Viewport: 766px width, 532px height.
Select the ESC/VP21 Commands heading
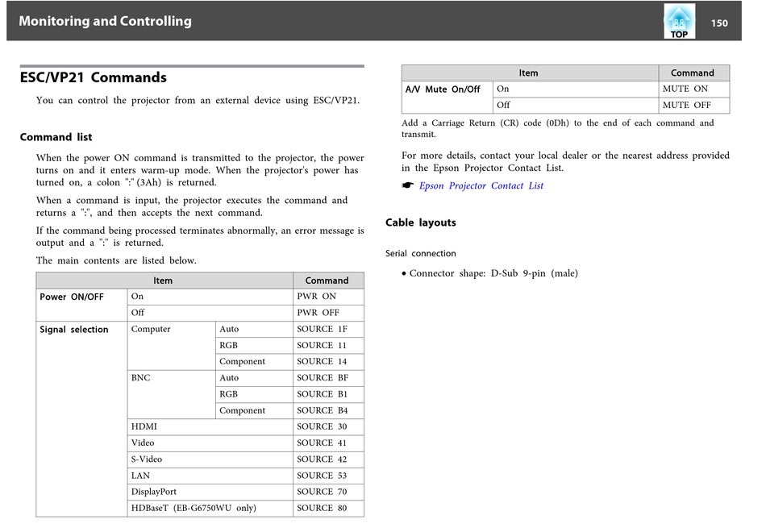[94, 77]
